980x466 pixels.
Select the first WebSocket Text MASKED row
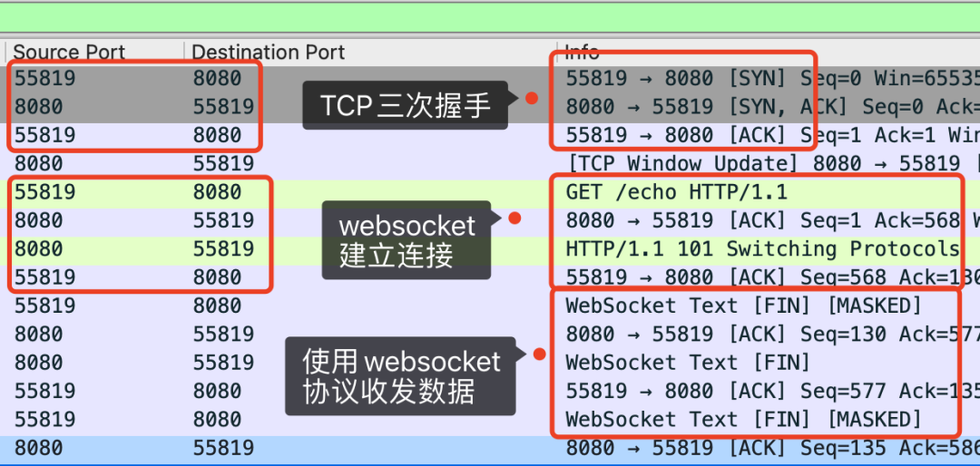coord(490,306)
